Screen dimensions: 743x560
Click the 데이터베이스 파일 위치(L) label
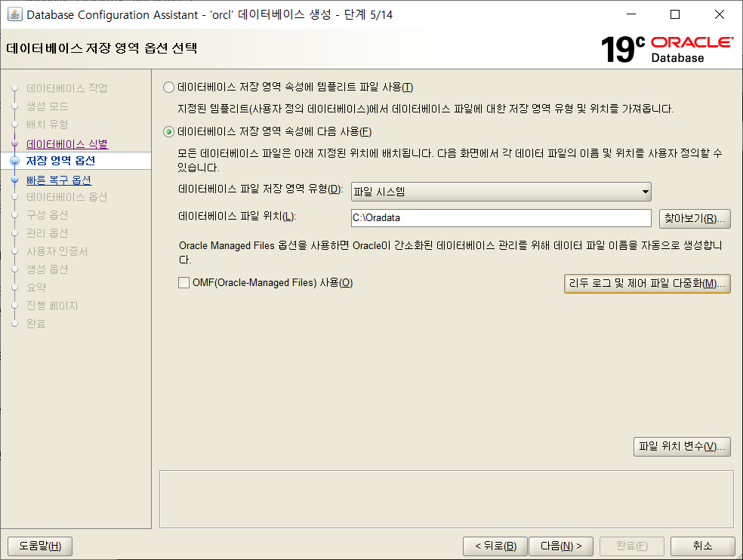(x=237, y=216)
